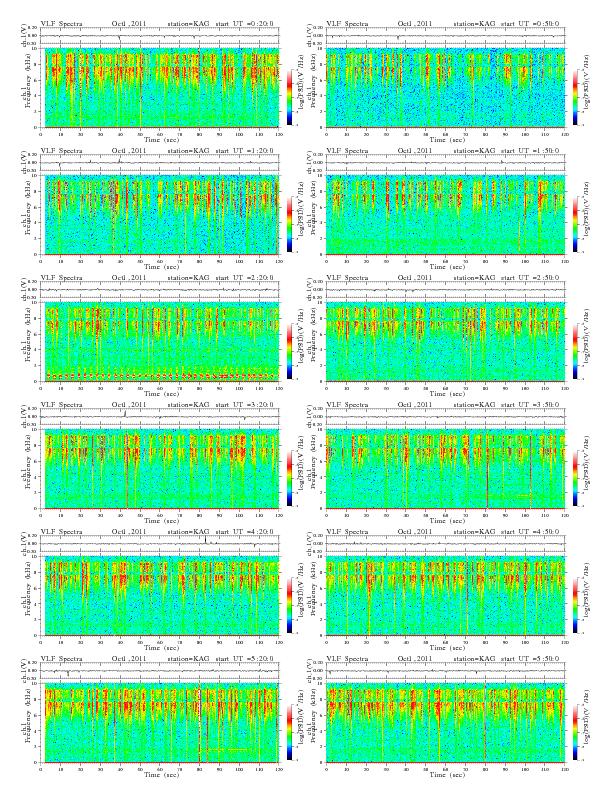The width and height of the screenshot is (612, 792).
Task: Click 'Time (sec)' label under the 0:50:0 plot
Action: (x=447, y=139)
